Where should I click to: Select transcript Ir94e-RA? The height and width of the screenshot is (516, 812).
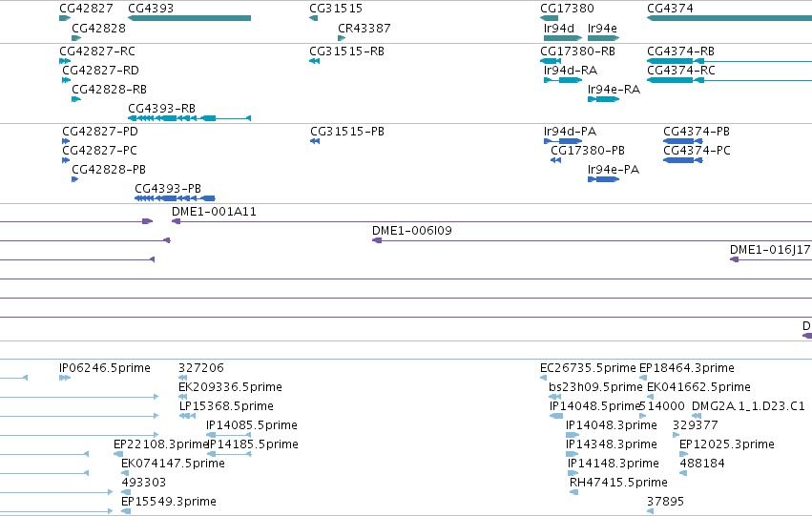(603, 99)
